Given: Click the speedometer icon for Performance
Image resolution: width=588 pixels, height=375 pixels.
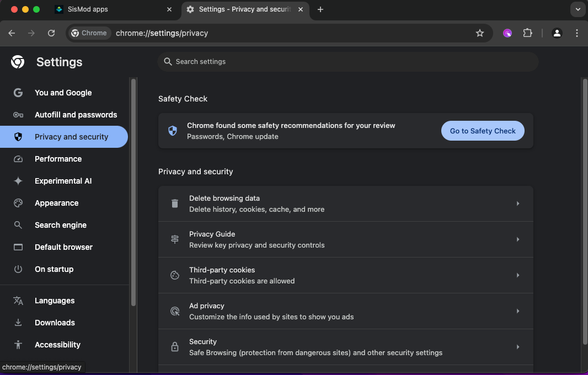Looking at the screenshot, I should [x=18, y=159].
